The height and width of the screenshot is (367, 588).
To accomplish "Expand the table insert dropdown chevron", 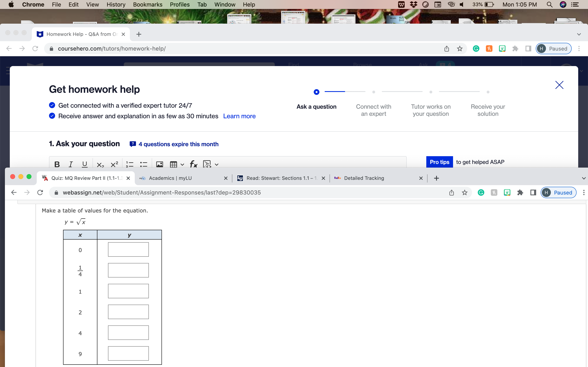I will (183, 165).
